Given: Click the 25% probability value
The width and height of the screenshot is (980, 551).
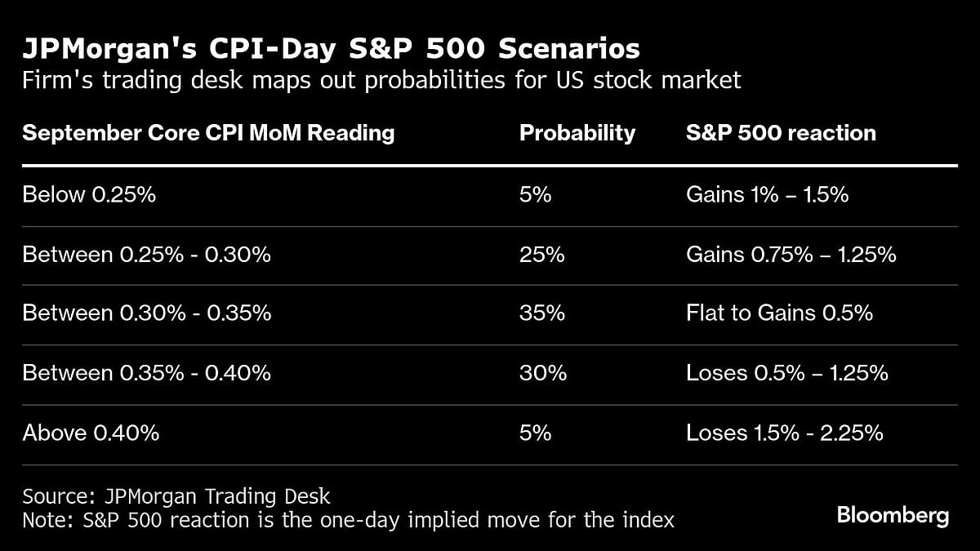Looking at the screenshot, I should tap(541, 255).
